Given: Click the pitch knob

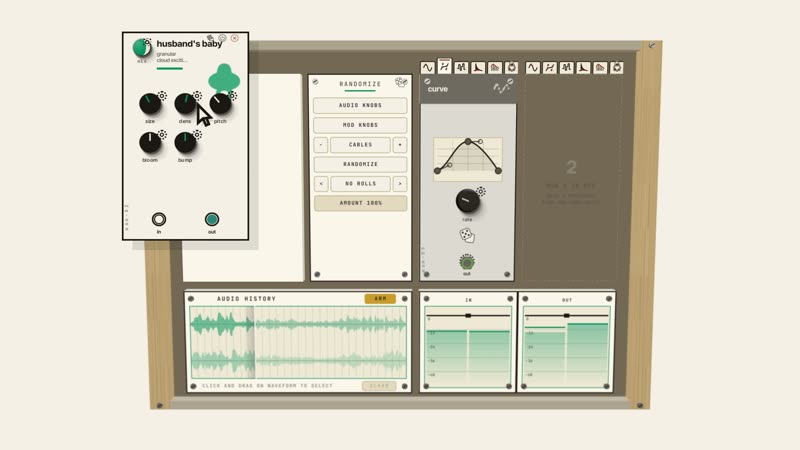Looking at the screenshot, I should point(220,104).
